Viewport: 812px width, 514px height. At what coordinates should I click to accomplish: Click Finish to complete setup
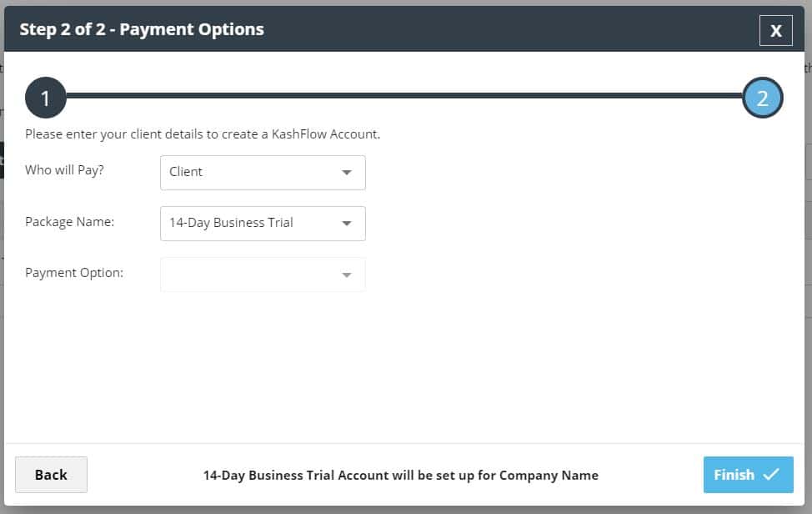[x=747, y=475]
